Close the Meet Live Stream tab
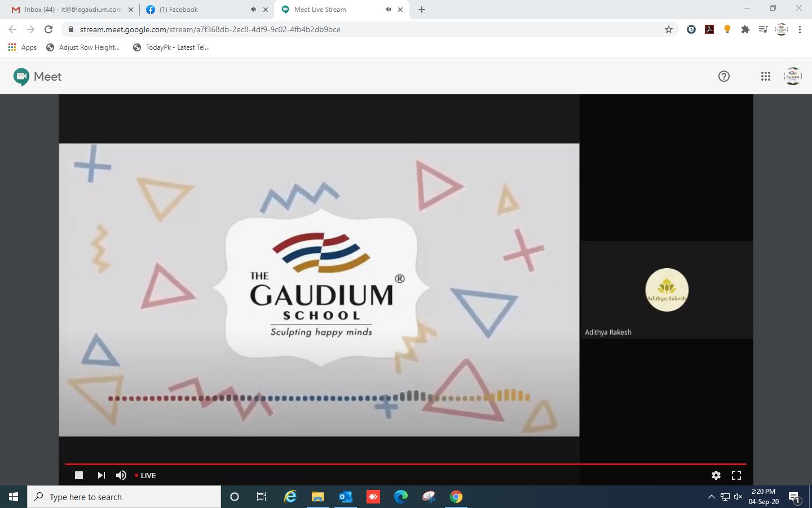Viewport: 812px width, 508px height. [400, 10]
